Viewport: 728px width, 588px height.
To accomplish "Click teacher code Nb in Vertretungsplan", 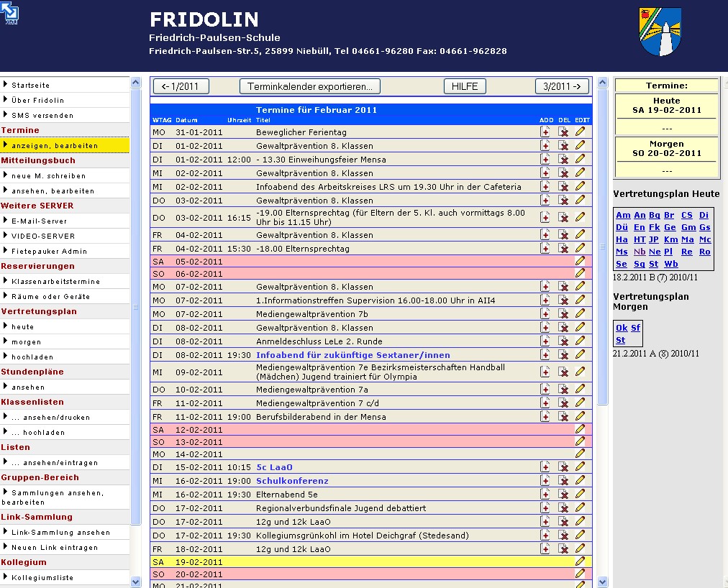I will [640, 252].
